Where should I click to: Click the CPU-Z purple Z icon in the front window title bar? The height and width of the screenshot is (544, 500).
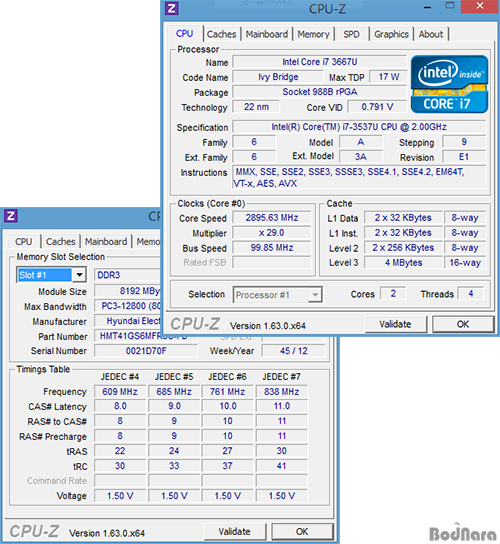pos(172,8)
